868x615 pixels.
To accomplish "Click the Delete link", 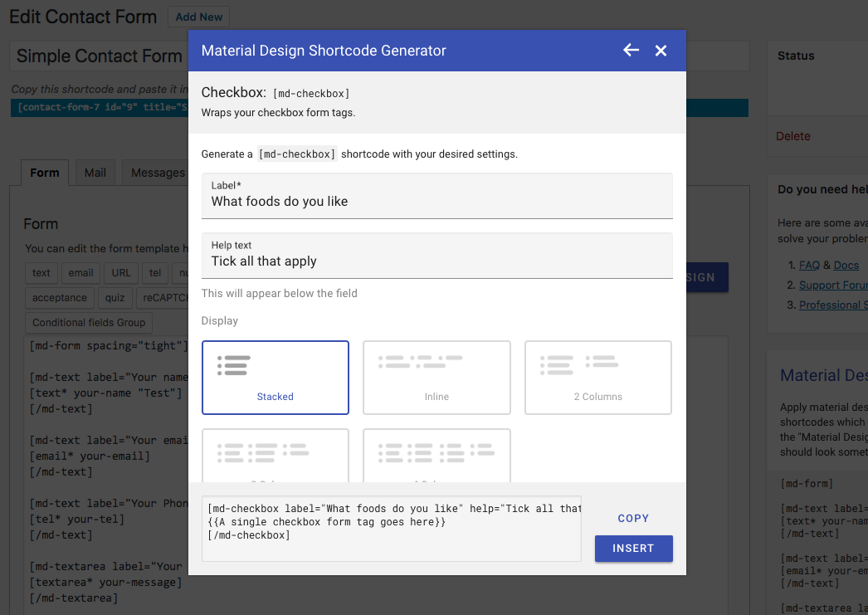I will (x=792, y=136).
